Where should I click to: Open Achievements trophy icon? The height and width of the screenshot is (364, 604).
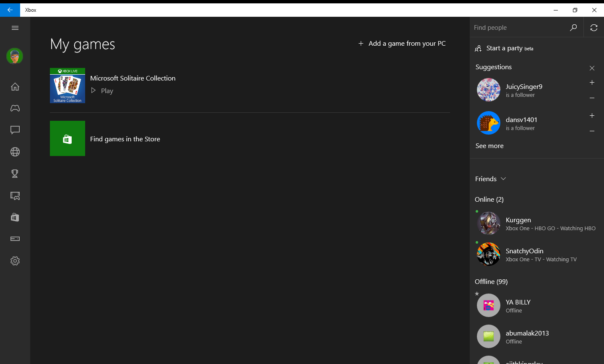15,174
